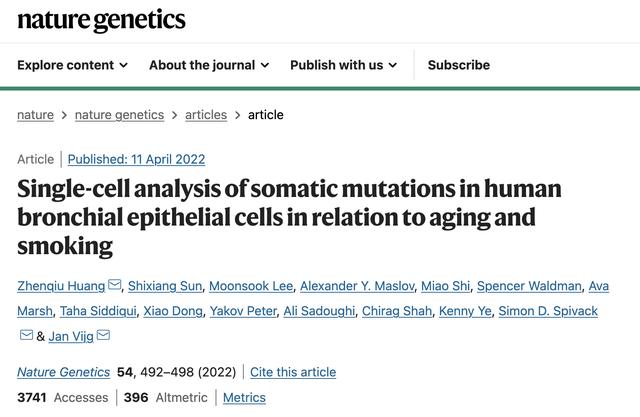Select author Kenny Ye

(x=465, y=311)
